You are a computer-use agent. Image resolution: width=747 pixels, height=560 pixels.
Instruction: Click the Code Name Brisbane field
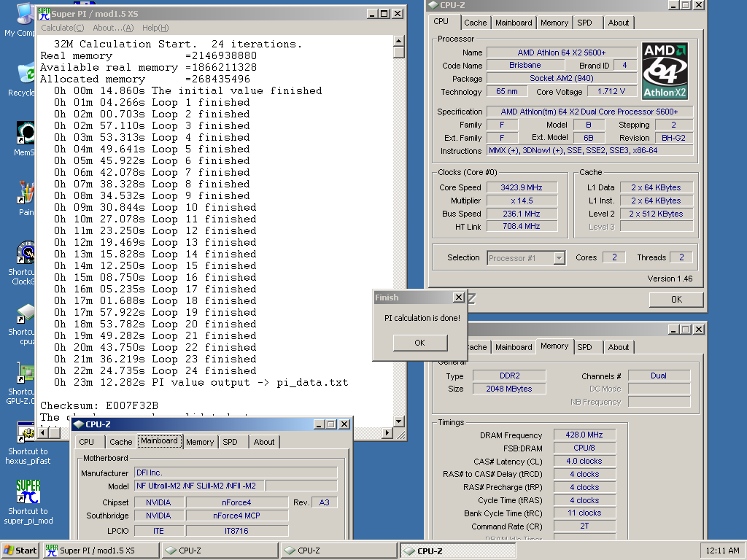(525, 65)
